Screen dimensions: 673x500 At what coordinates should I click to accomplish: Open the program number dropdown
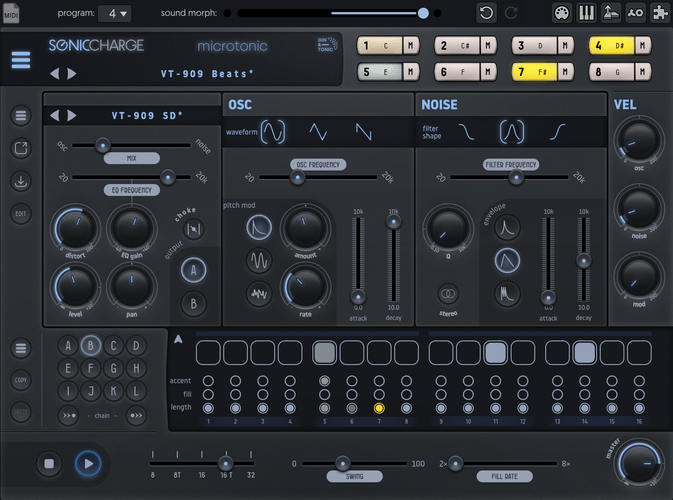(x=114, y=13)
